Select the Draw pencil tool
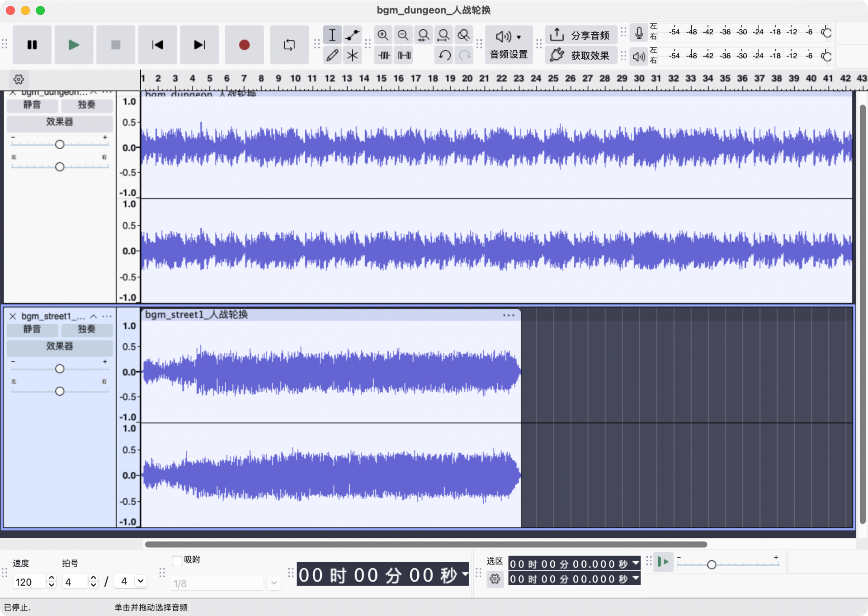 [332, 55]
